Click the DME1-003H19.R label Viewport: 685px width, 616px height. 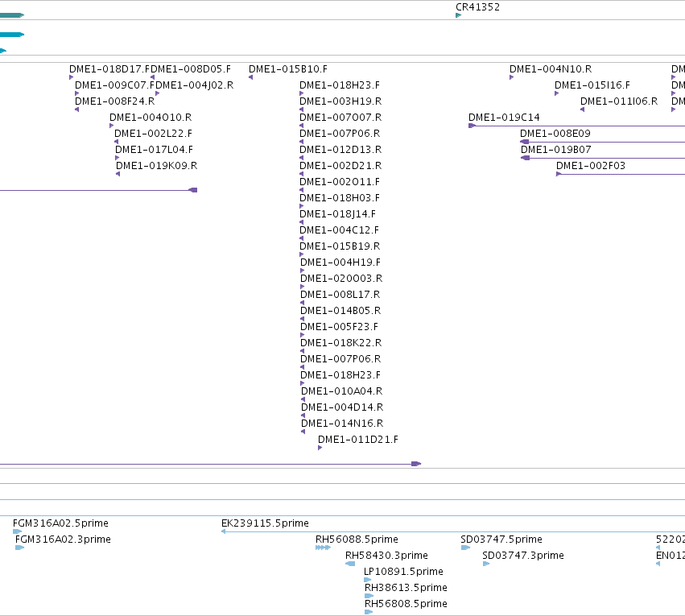point(340,101)
